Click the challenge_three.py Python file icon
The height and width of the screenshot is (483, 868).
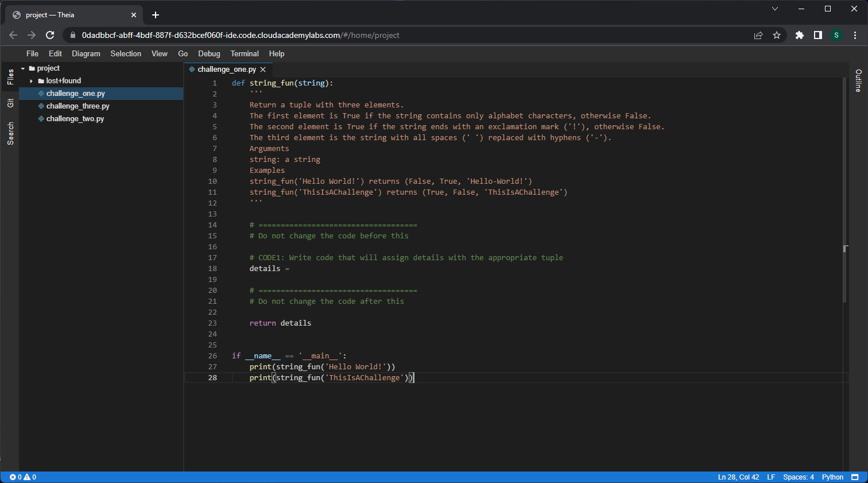41,106
